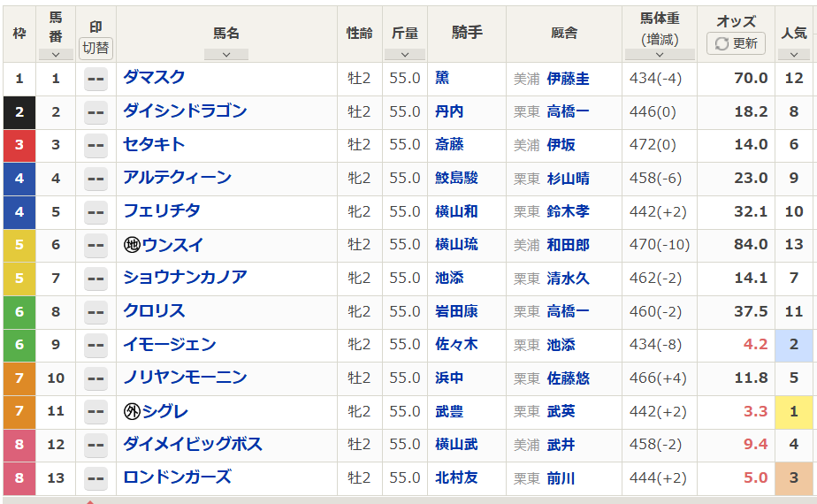Open horse page for ロンドンガーズ
The image size is (817, 504).
click(x=177, y=477)
